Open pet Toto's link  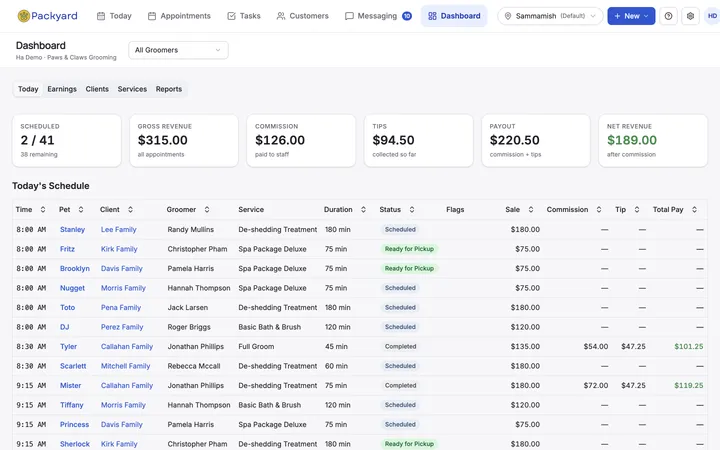(x=68, y=308)
